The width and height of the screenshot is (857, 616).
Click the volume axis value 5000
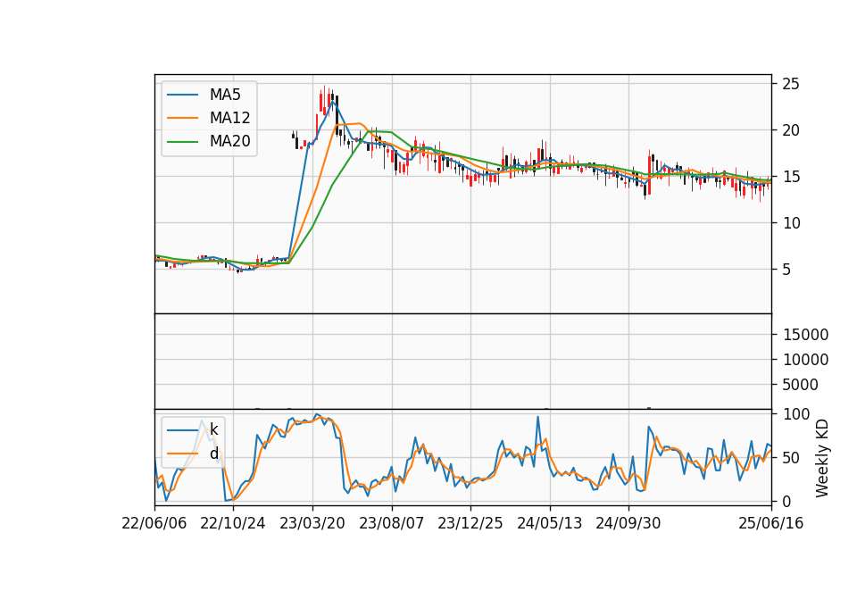point(800,385)
